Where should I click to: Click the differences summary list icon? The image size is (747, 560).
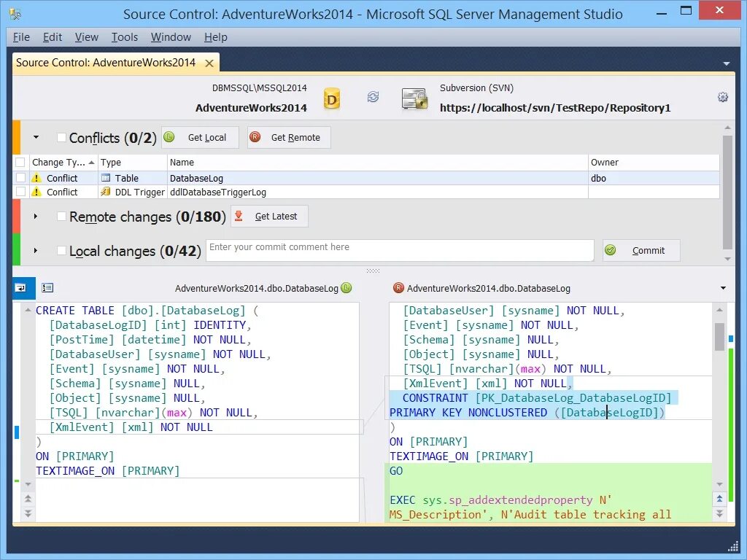(x=48, y=287)
